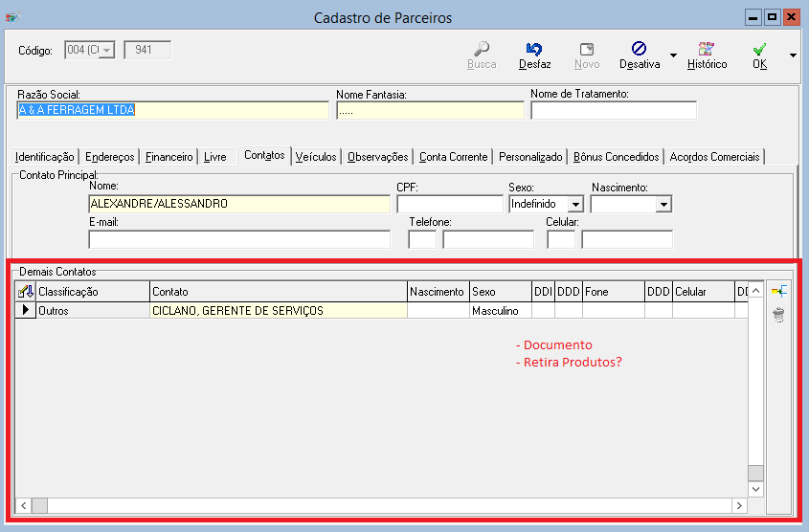Maximize the Cadastro de Parceiros window
Screen dimensions: 809x532
tap(772, 17)
